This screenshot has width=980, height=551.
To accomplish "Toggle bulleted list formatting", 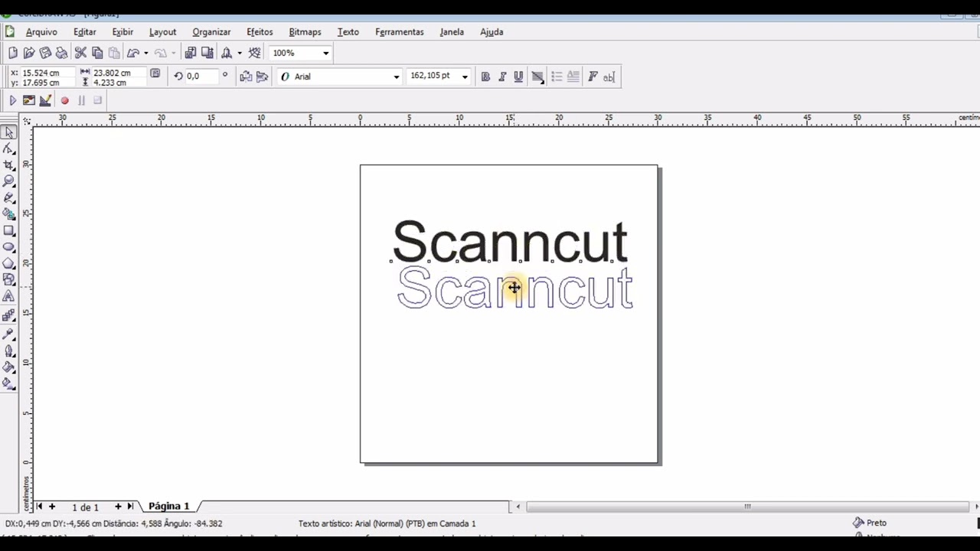I will coord(557,77).
